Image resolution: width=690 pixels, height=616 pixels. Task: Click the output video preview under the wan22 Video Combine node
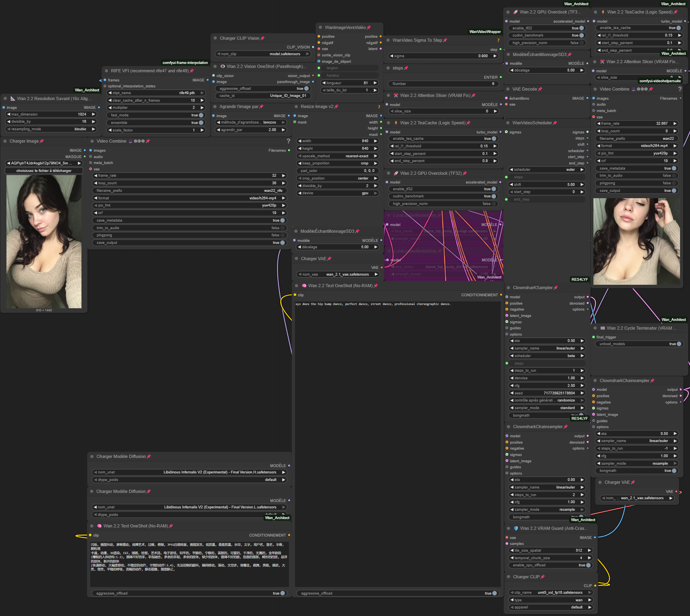(x=636, y=241)
